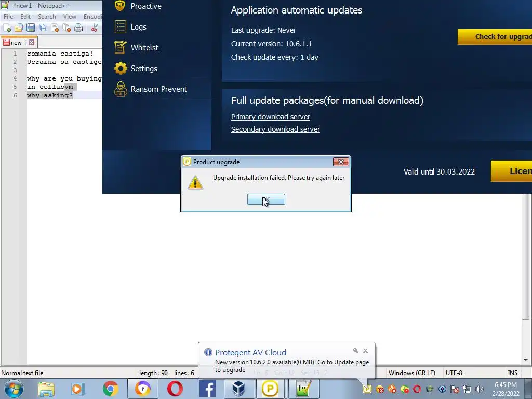Click 'Windows (CR LF)' in the status bar

412,373
